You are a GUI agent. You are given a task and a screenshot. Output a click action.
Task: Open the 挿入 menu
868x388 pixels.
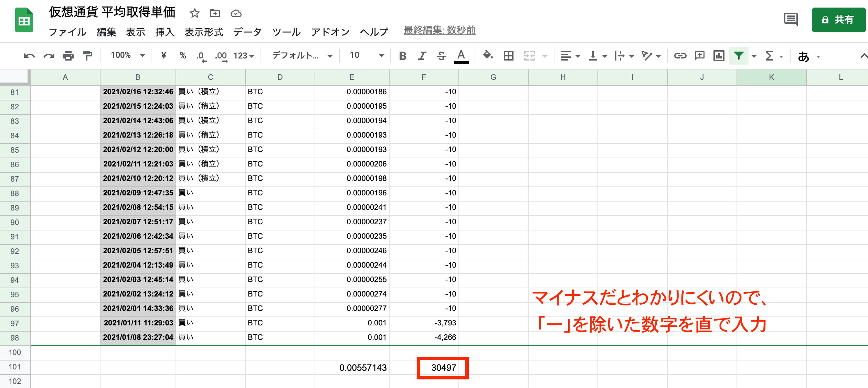pos(165,32)
